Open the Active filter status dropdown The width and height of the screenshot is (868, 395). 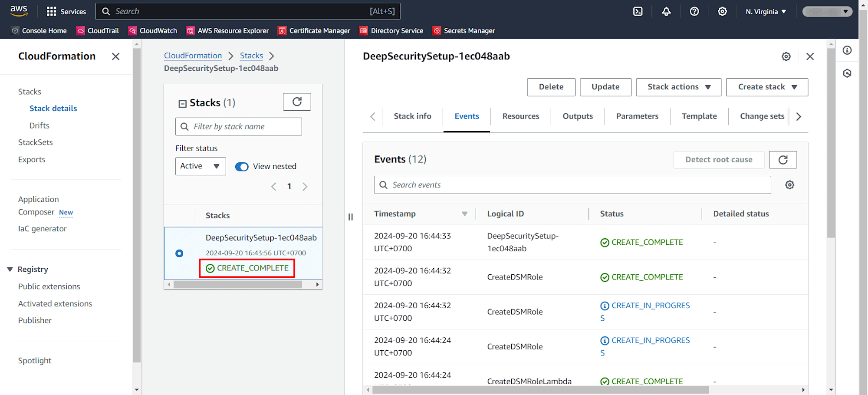coord(201,166)
